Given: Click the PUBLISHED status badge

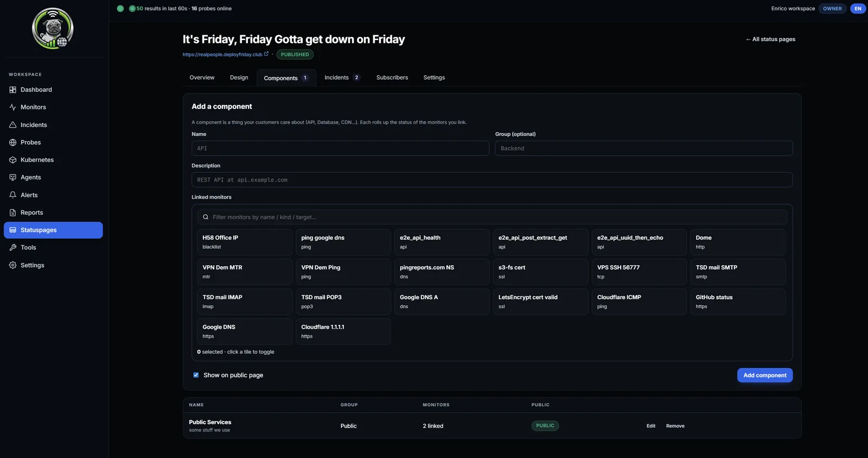Looking at the screenshot, I should (295, 54).
